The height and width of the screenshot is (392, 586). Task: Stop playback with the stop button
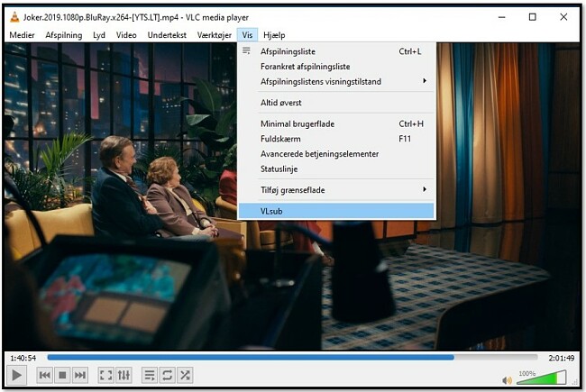pos(62,375)
